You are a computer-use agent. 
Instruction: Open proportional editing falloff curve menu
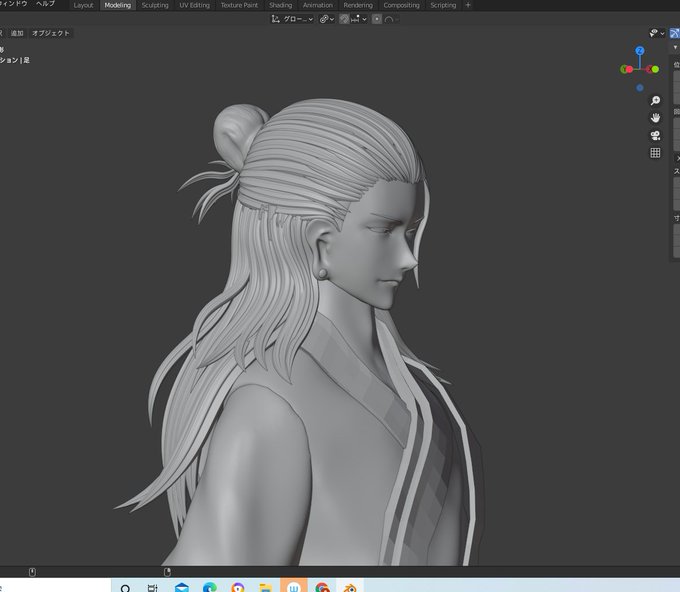[x=391, y=19]
